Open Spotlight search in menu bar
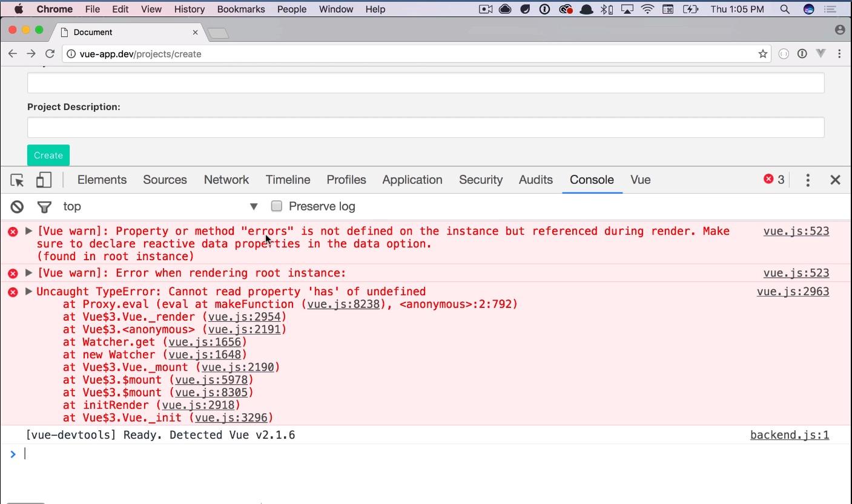This screenshot has width=852, height=504. point(785,9)
